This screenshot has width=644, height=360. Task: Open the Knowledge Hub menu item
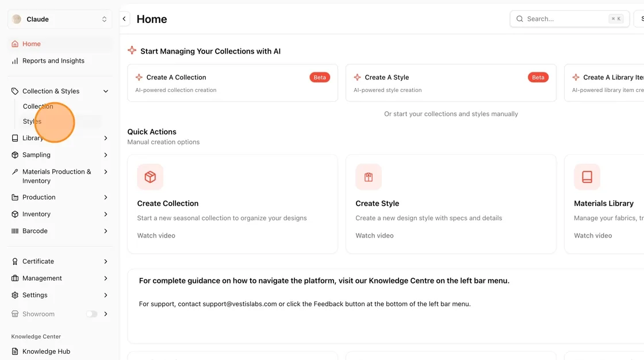coord(60,351)
